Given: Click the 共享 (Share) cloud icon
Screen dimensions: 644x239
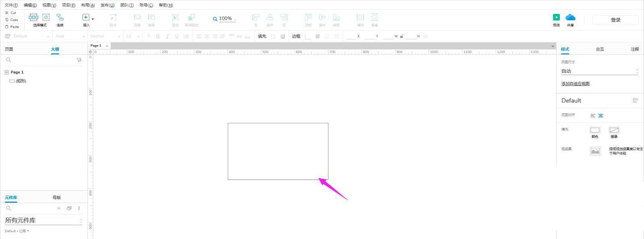Looking at the screenshot, I should [x=570, y=17].
